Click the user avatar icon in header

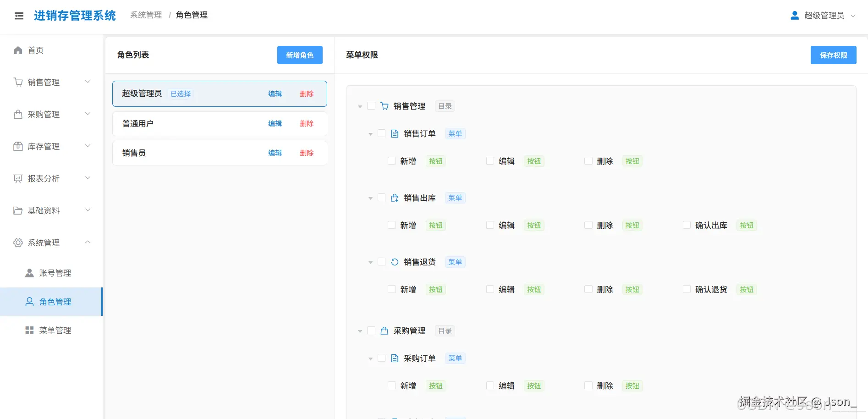click(795, 16)
